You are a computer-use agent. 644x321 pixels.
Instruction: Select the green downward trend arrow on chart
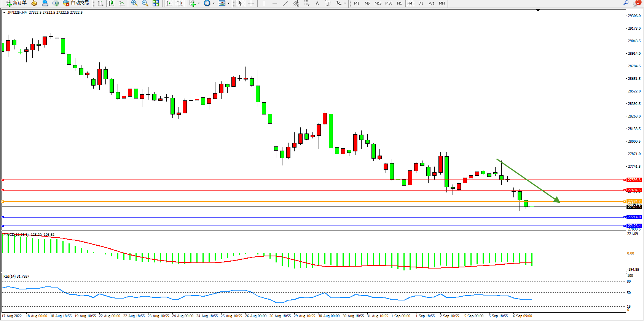click(528, 181)
